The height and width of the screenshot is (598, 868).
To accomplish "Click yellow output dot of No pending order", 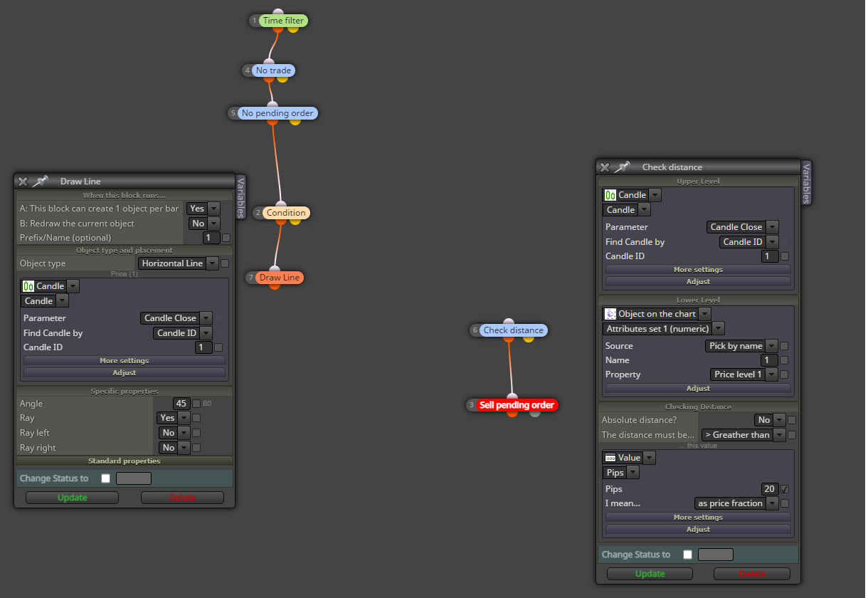I will coord(295,121).
